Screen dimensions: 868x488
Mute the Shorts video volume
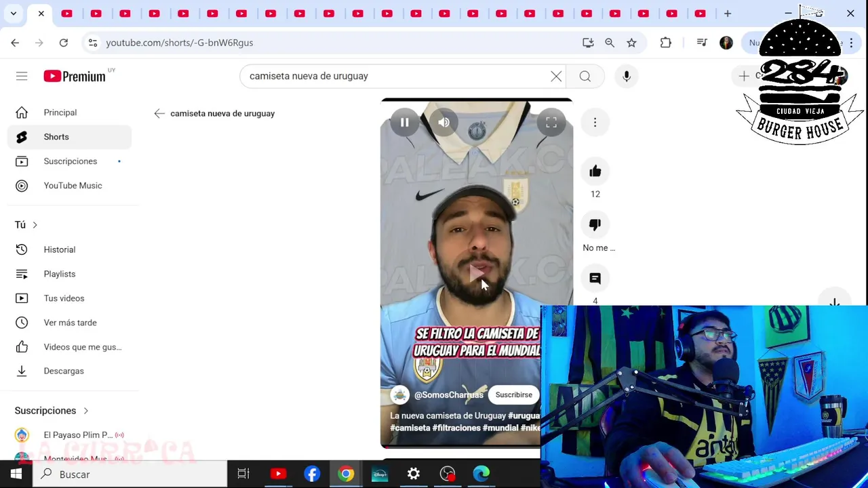(443, 123)
